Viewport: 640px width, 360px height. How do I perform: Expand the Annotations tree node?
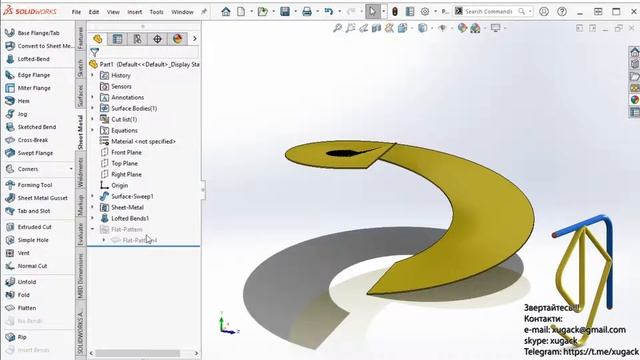pos(92,98)
